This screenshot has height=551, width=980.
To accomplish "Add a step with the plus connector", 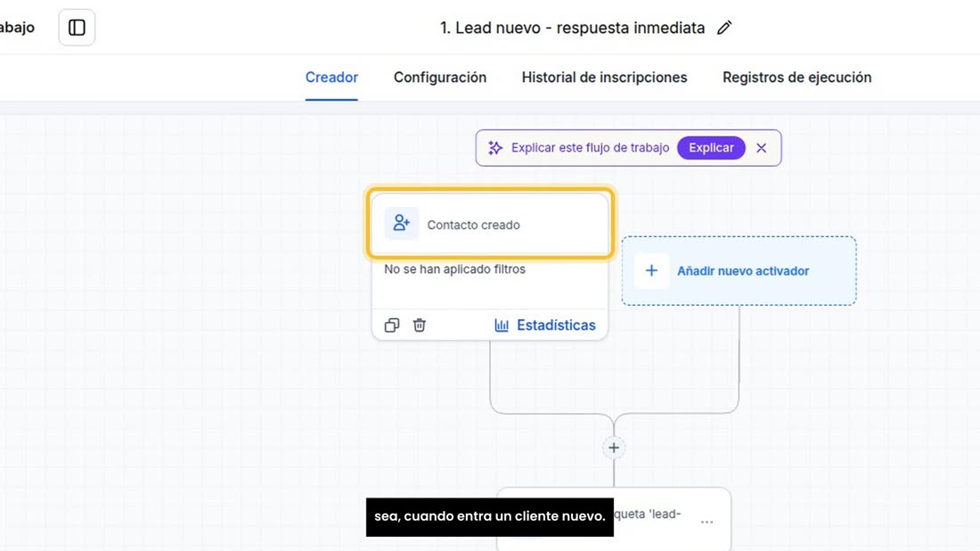I will pos(614,448).
